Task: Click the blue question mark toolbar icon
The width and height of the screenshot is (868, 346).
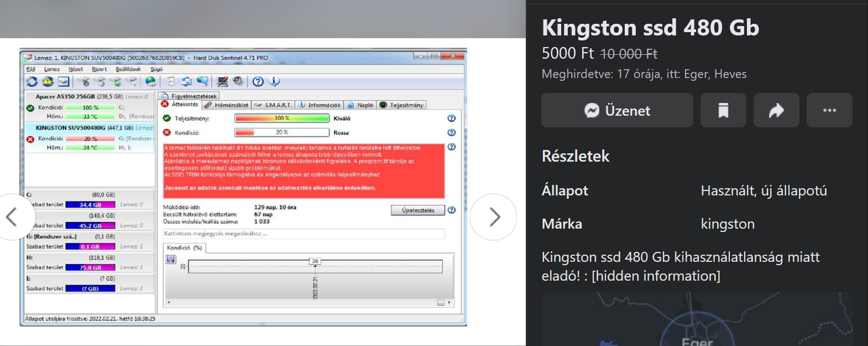Action: tap(258, 82)
